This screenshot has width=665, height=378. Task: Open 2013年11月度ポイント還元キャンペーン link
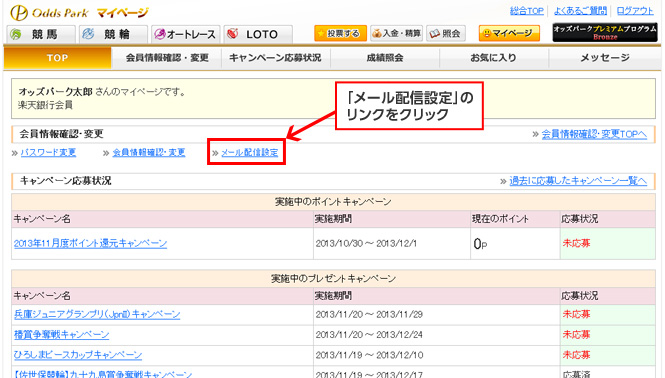90,244
